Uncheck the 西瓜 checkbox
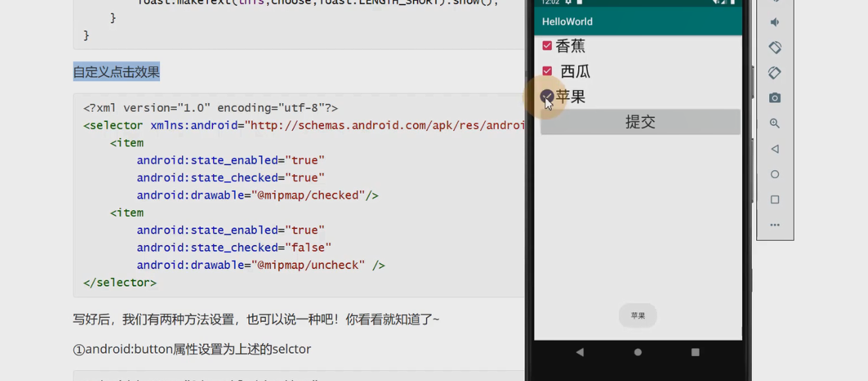 click(x=547, y=71)
